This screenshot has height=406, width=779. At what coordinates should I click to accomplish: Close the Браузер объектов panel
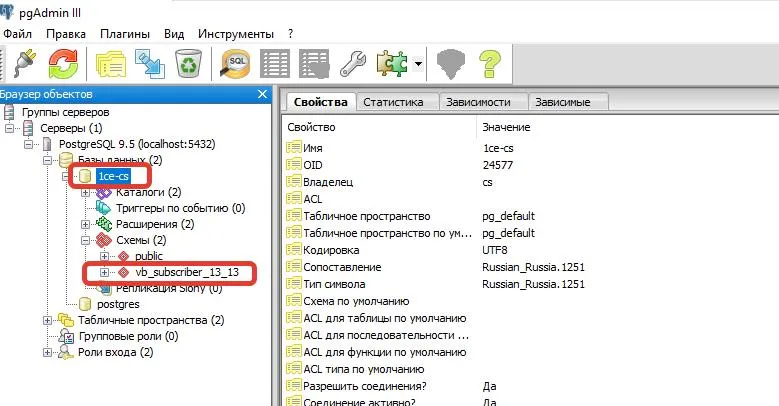click(x=263, y=93)
